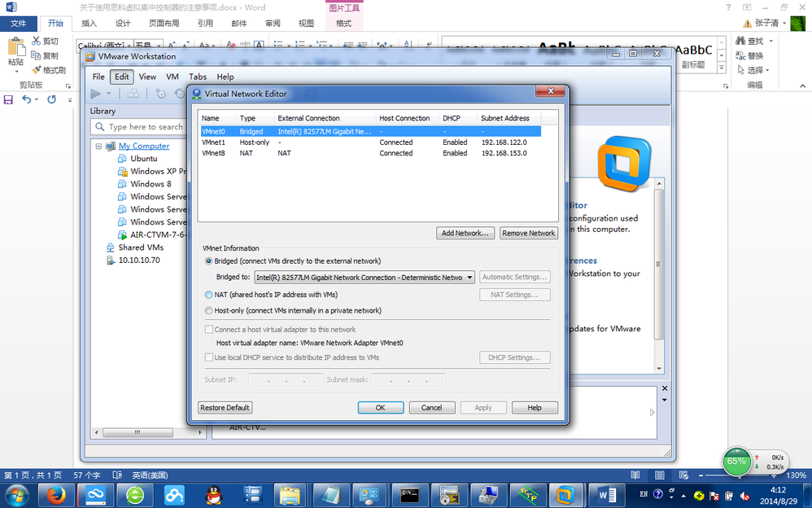Save the Word document with the floppy icon

pos(8,99)
